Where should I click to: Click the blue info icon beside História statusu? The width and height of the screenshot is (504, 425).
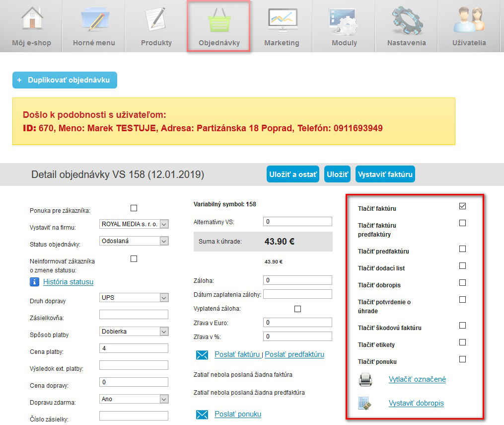click(x=34, y=282)
